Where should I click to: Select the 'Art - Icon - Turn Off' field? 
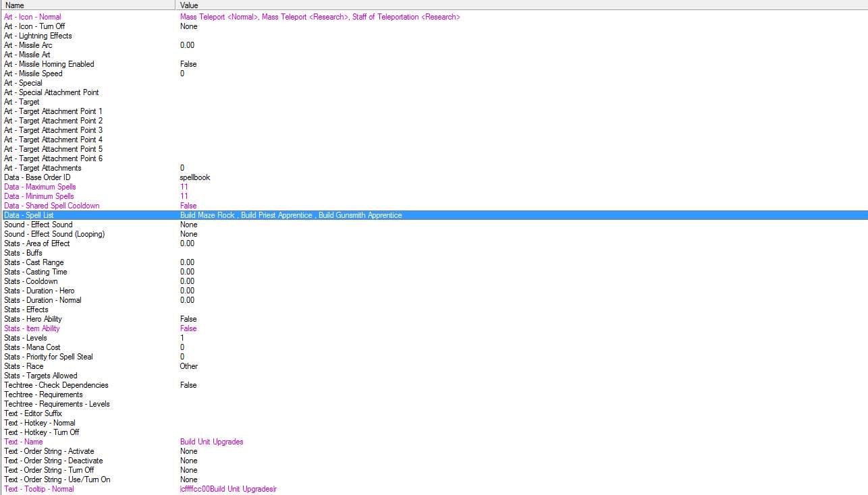point(434,26)
